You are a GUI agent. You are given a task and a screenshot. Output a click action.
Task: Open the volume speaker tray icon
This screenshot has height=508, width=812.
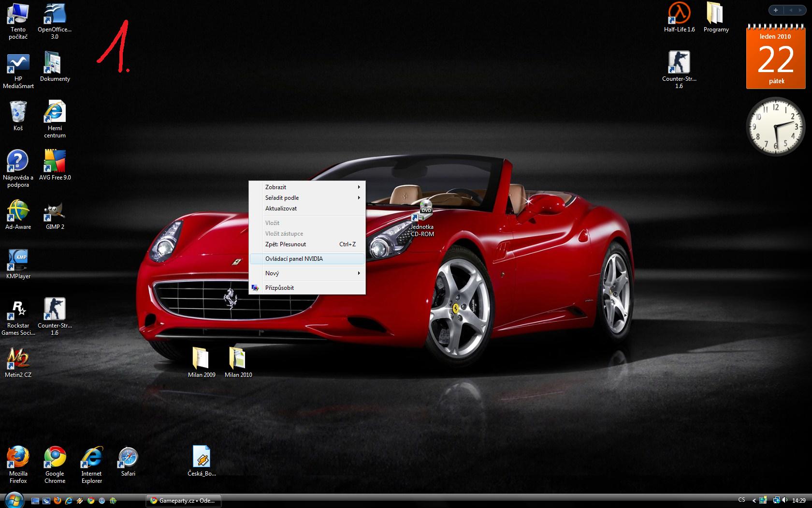pyautogui.click(x=784, y=500)
